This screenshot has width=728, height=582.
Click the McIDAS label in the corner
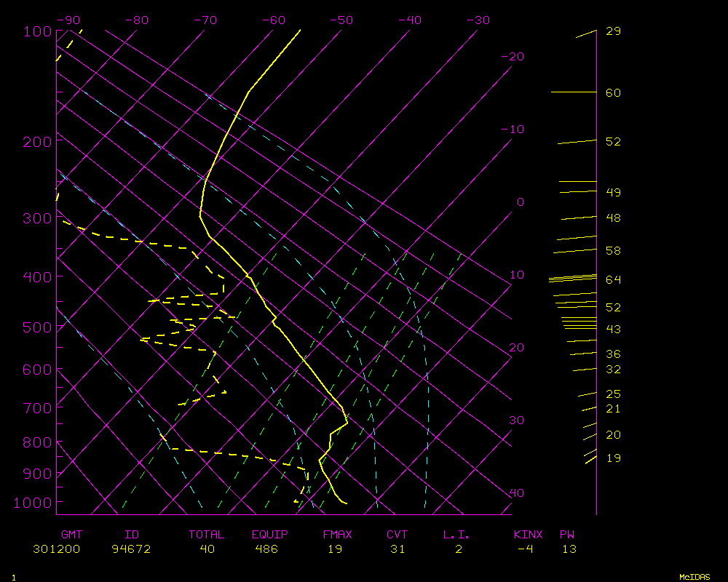tap(695, 577)
